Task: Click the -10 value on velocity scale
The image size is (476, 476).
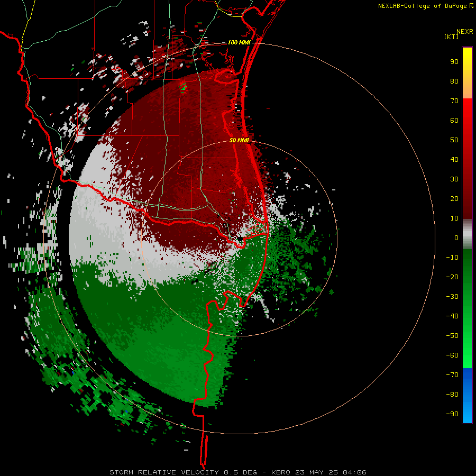Action: [x=452, y=258]
